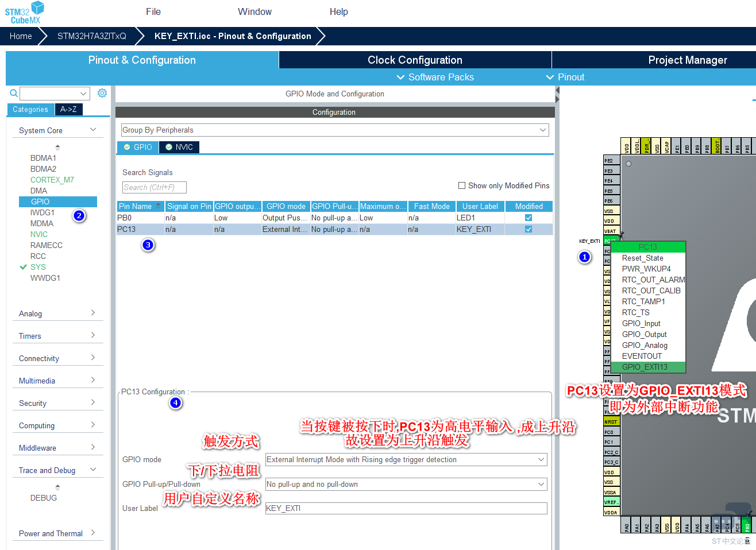
Task: Select SYS in System Core list
Action: [38, 267]
